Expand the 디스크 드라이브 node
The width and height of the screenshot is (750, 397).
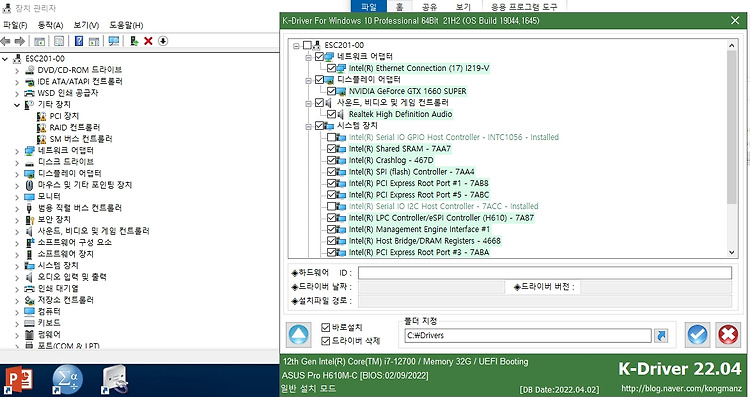pyautogui.click(x=17, y=162)
